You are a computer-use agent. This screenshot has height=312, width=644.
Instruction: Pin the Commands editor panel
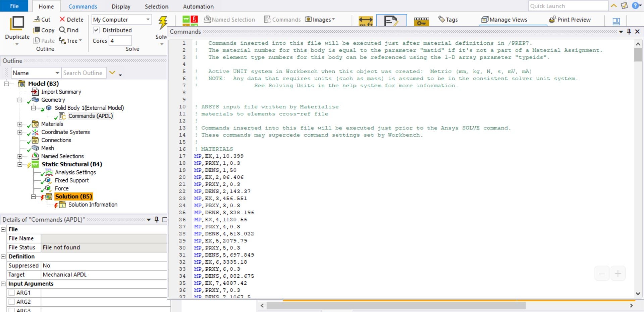tap(629, 32)
